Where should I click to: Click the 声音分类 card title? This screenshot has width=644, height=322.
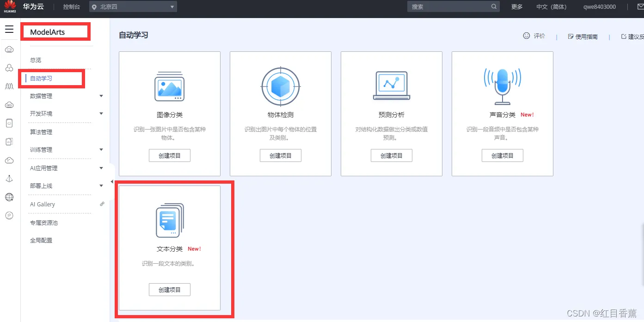click(503, 114)
